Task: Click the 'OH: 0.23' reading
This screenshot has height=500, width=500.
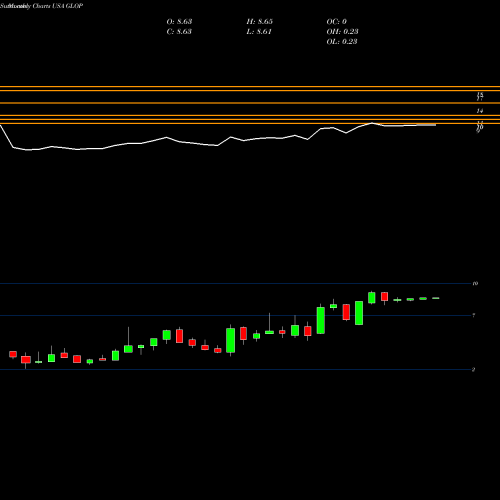Action: 342,31
